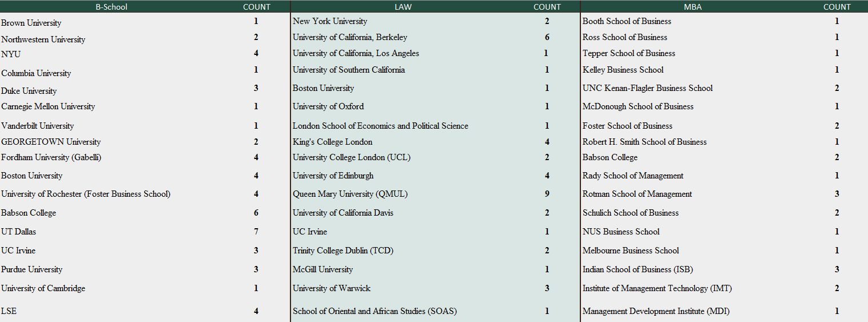Select the Booth School of Business cell
The width and height of the screenshot is (868, 322).
pos(627,21)
